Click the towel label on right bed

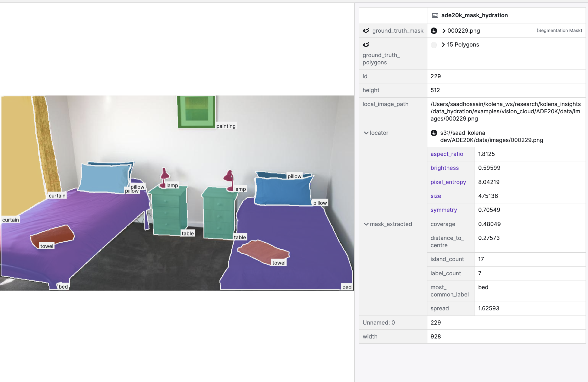pyautogui.click(x=279, y=263)
